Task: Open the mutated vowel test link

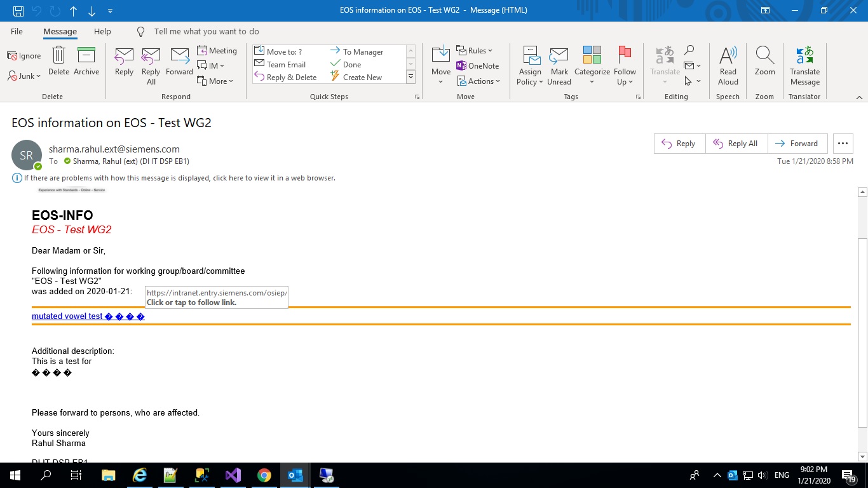Action: (x=88, y=316)
